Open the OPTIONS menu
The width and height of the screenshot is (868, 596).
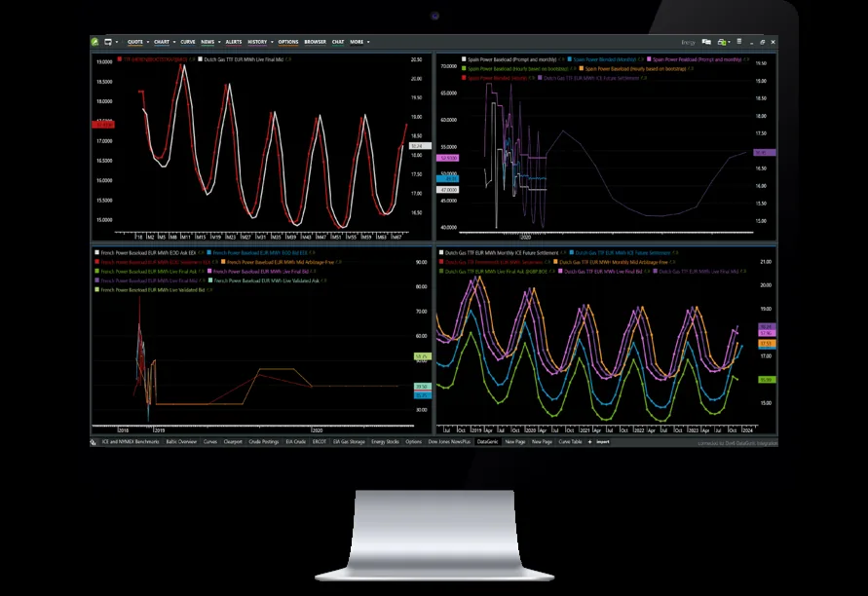pyautogui.click(x=288, y=42)
